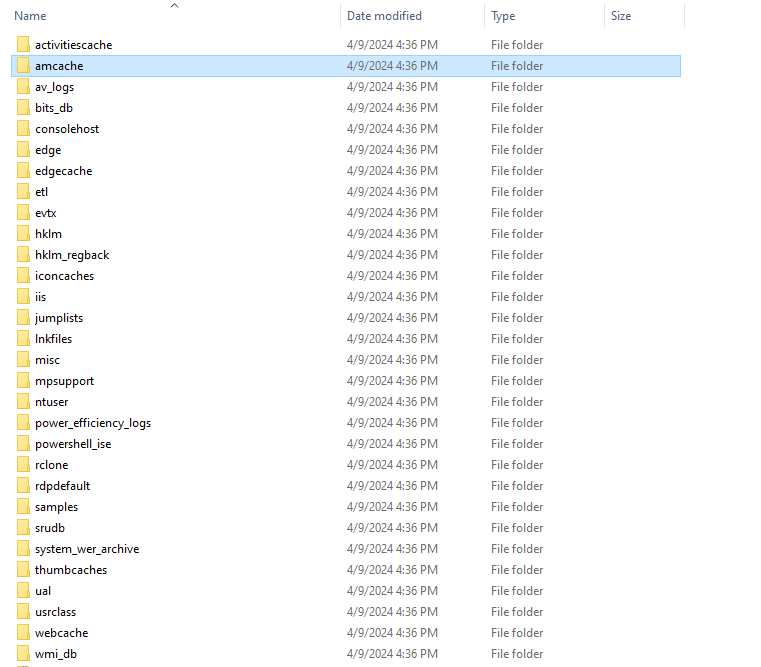
Task: Sort by the Date modified column header
Action: [x=384, y=16]
